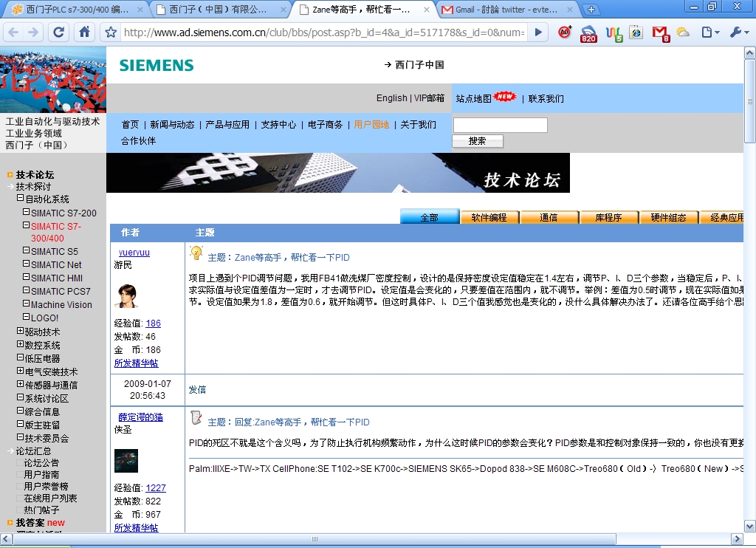Click the horizontal scrollbar right arrow
Viewport: 756px width, 548px height.
(x=737, y=539)
